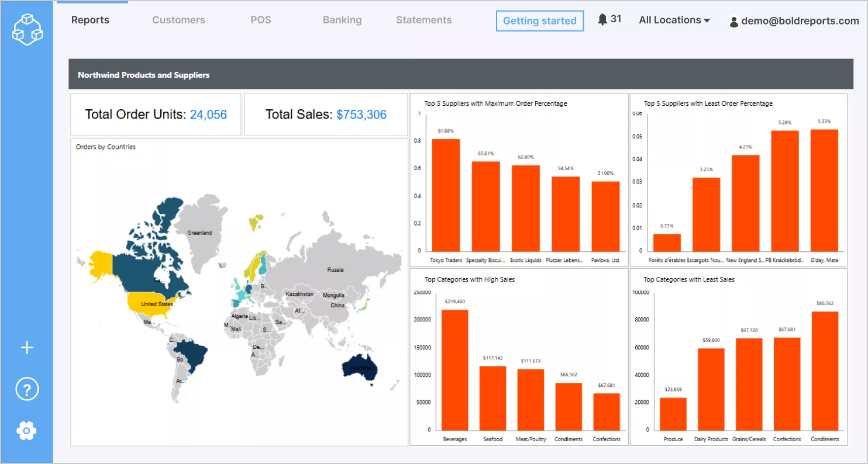Click the Tokyo Traders bar
Viewport: 868px width, 464px height.
click(x=446, y=195)
